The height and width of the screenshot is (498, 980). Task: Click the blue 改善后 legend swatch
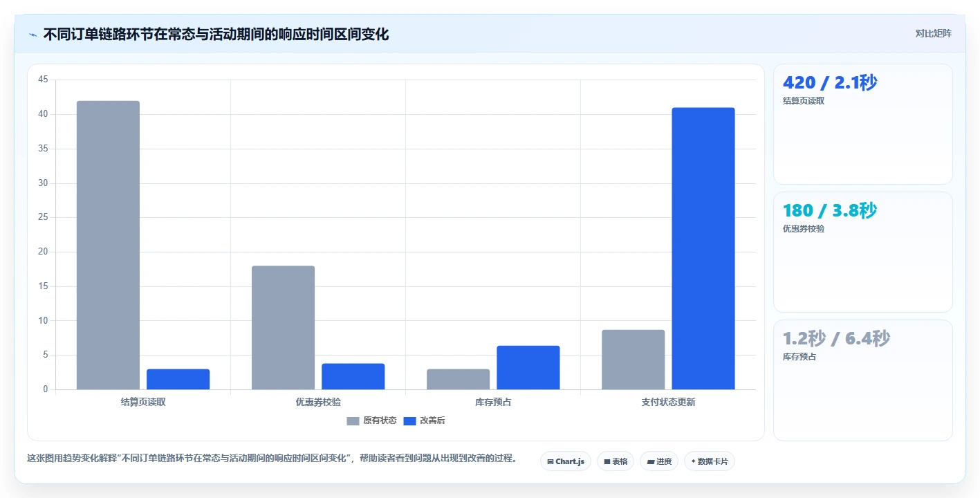click(409, 421)
